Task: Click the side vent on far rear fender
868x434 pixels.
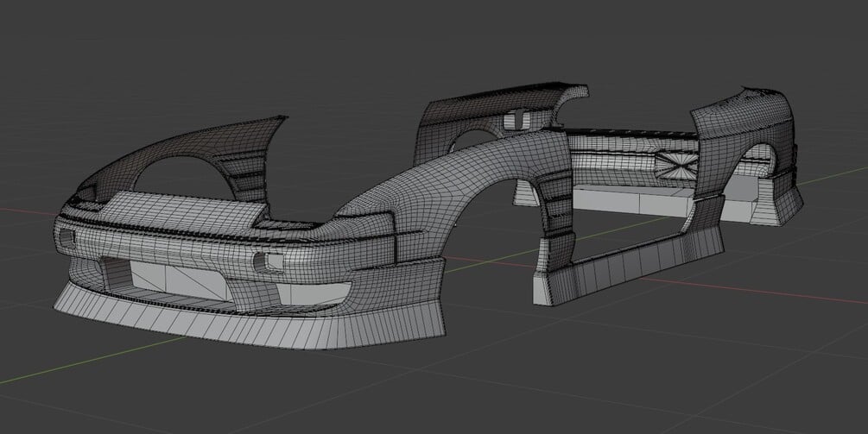Action: 516,120
